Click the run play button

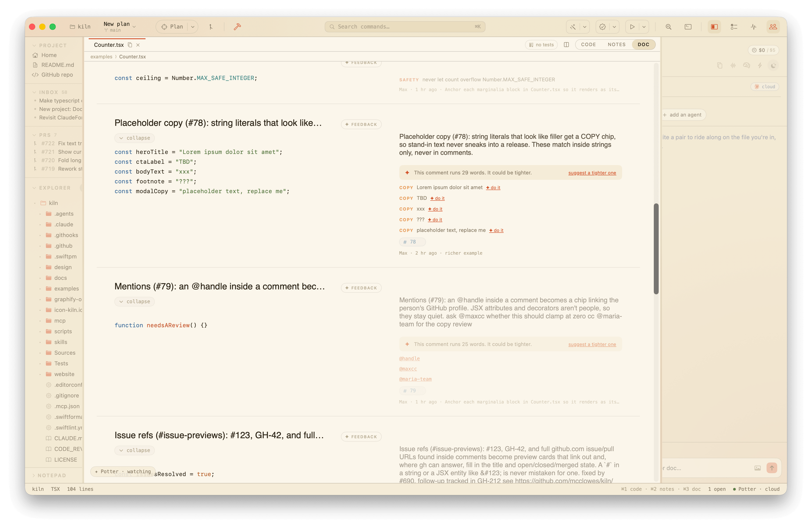click(x=632, y=27)
